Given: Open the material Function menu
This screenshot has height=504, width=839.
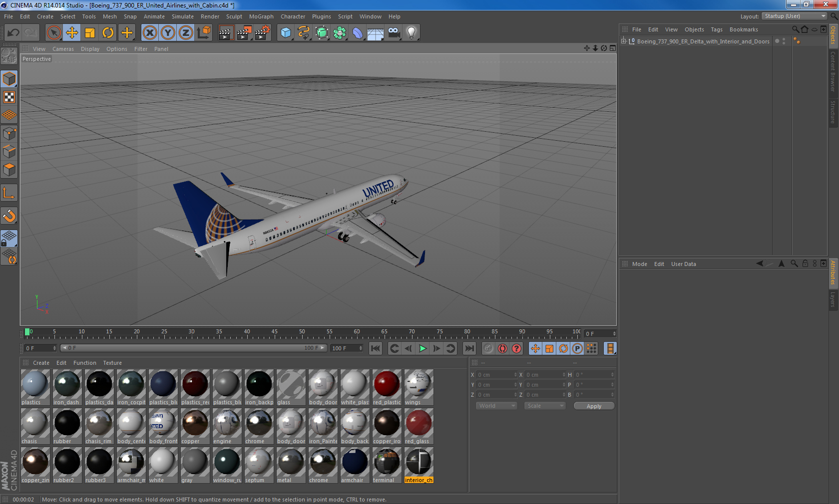Looking at the screenshot, I should pos(85,363).
